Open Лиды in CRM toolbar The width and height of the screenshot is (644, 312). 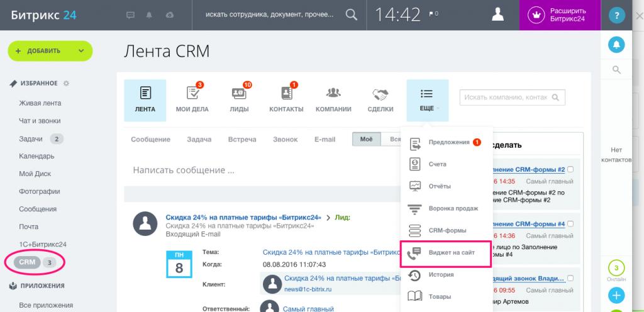click(239, 100)
